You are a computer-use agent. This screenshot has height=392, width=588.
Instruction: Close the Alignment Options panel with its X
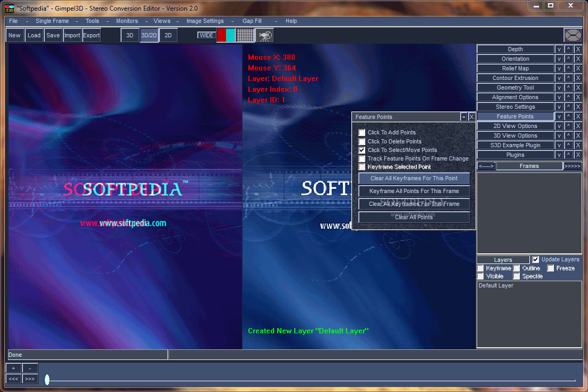pos(578,97)
